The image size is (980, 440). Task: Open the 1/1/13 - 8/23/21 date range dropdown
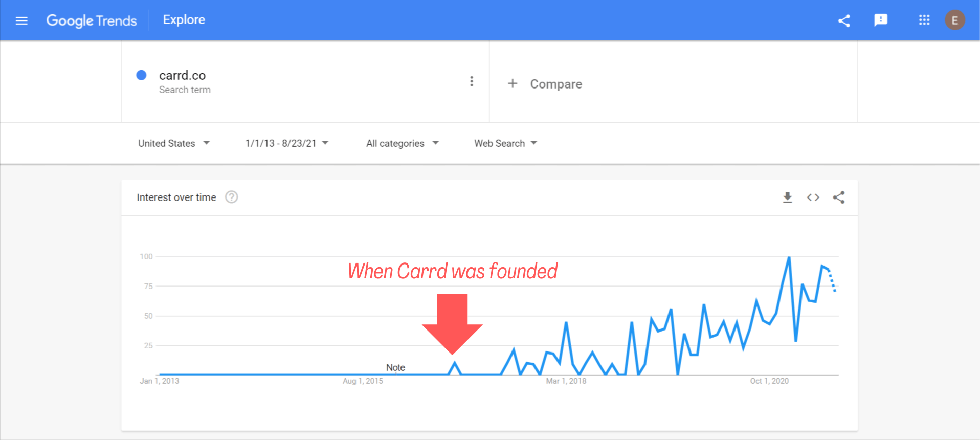(287, 143)
